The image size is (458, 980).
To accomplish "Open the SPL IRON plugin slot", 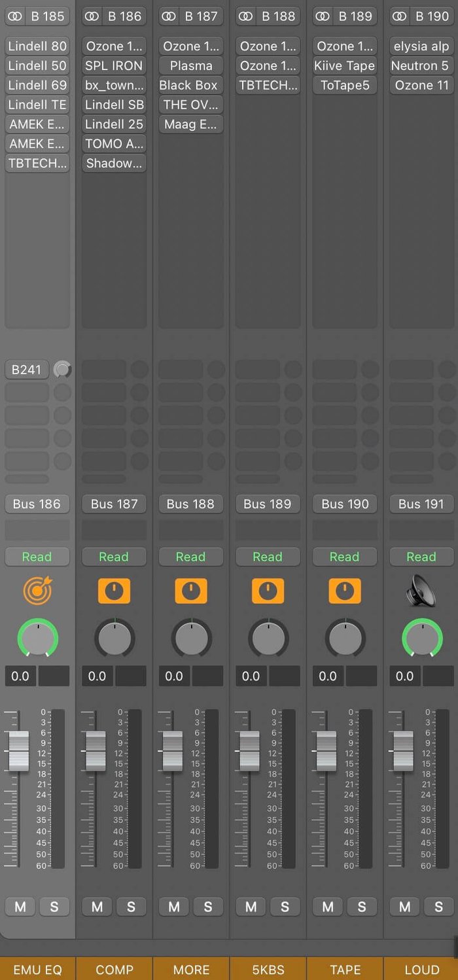I will pyautogui.click(x=114, y=65).
